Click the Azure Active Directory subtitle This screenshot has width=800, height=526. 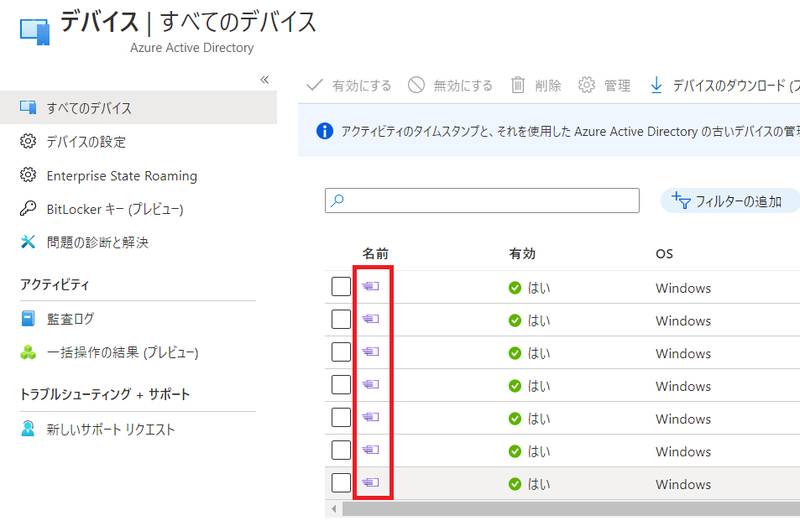point(192,47)
